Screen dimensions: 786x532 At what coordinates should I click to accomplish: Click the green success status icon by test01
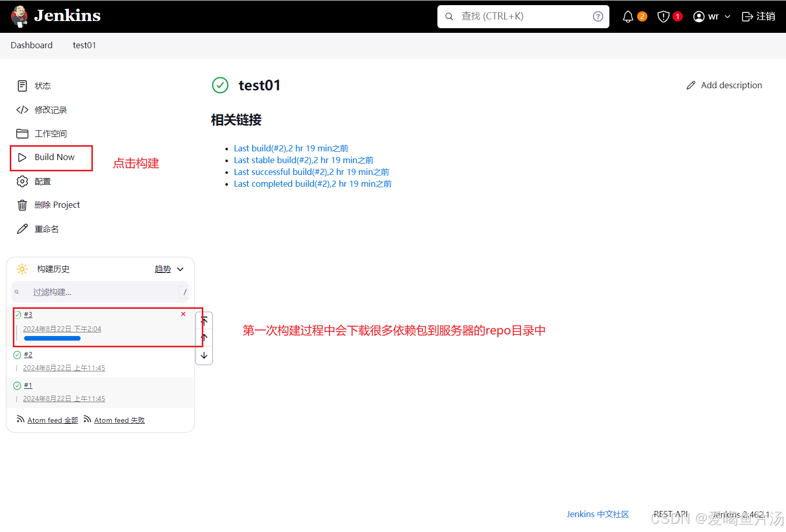pos(220,85)
